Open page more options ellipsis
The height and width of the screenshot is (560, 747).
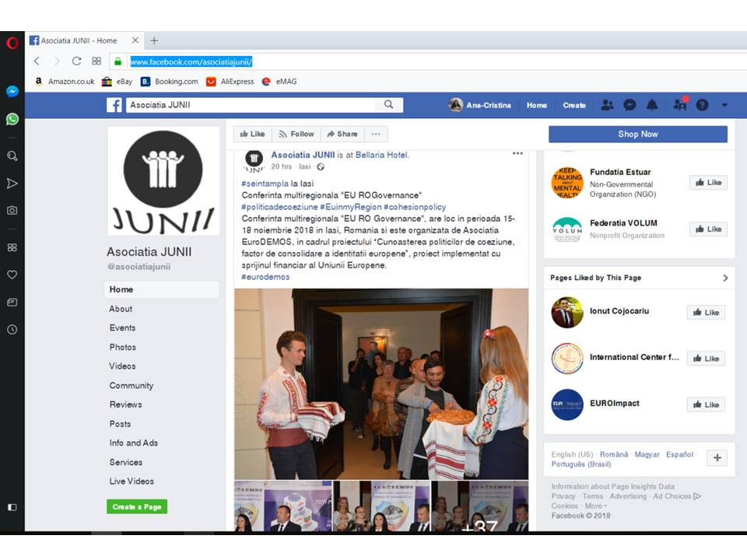coord(376,134)
